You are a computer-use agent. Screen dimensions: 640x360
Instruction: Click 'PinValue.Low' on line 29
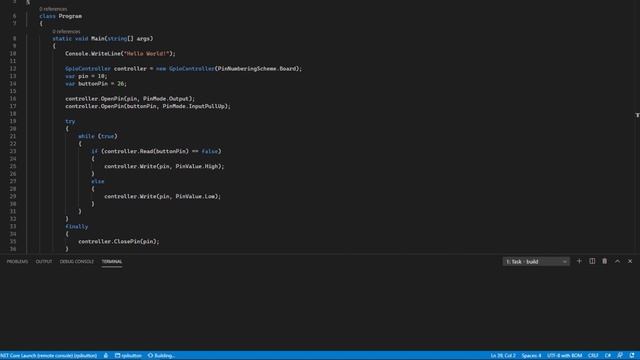pyautogui.click(x=195, y=196)
